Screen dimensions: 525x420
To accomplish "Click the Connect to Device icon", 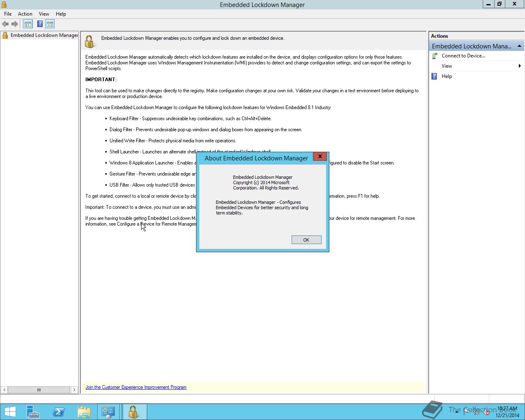I will (x=435, y=56).
